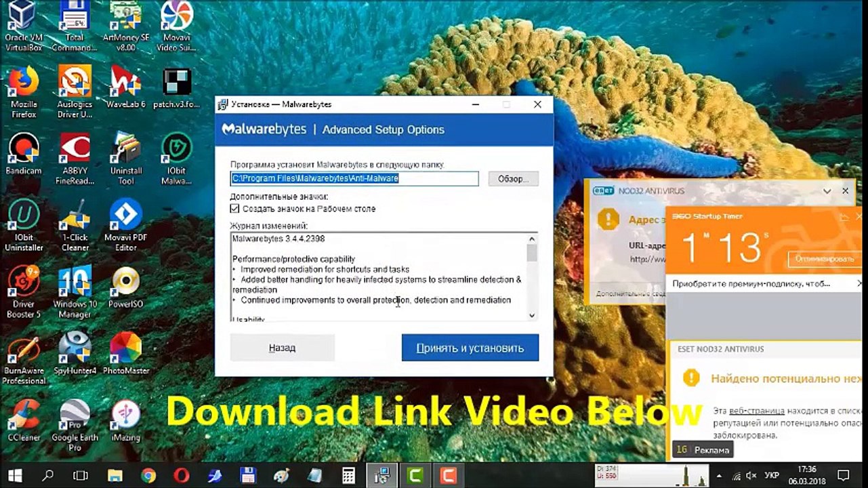
Task: Open taskbar search magnifier
Action: click(47, 475)
